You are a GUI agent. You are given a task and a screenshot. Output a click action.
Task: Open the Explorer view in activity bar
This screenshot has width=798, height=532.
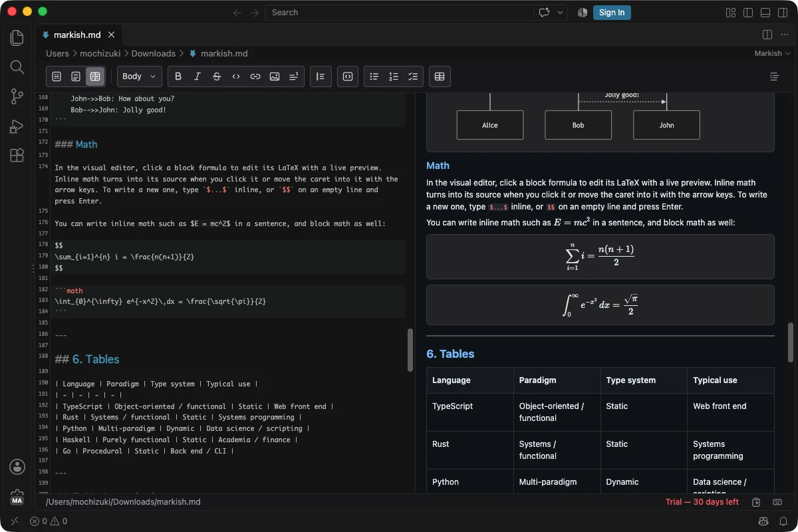[17, 38]
